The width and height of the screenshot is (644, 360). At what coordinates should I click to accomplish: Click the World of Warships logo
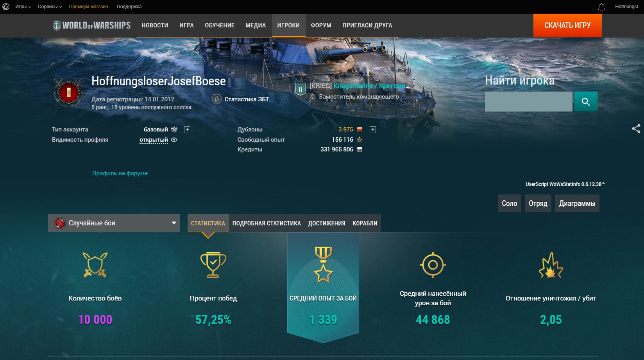point(92,25)
